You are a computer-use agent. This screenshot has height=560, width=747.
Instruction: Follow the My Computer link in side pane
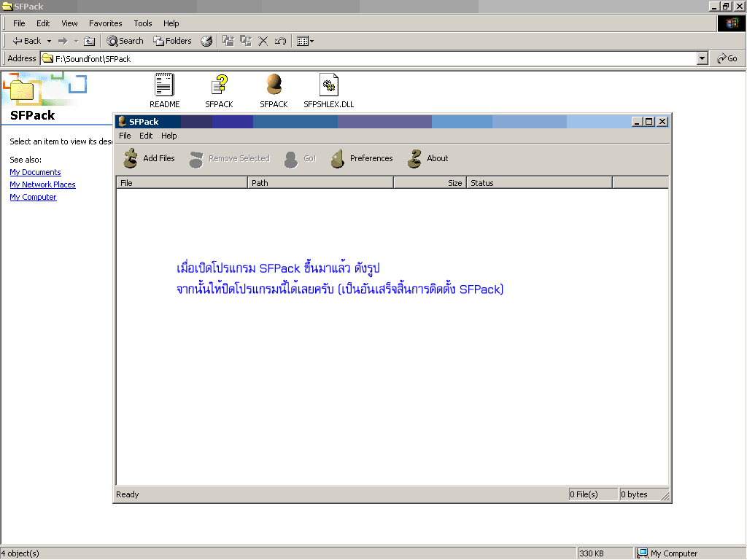[x=33, y=197]
